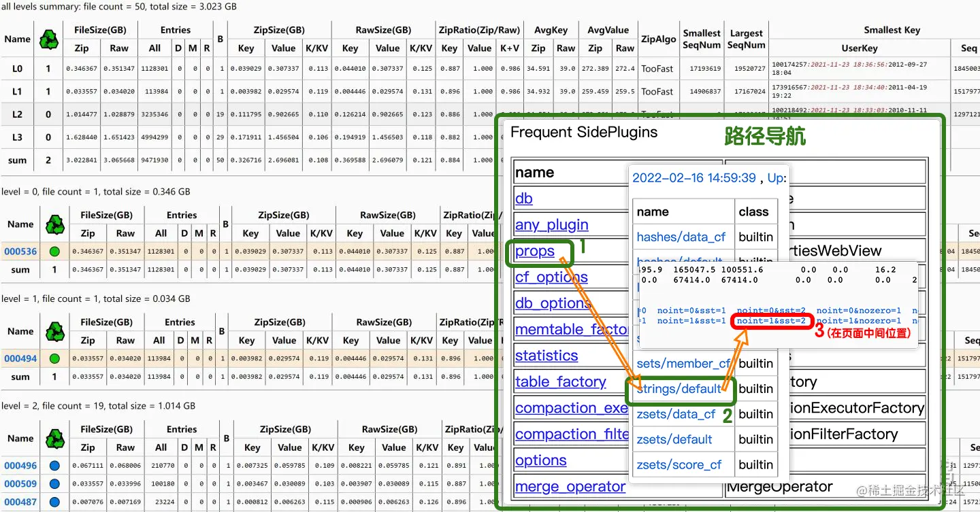
Task: Click the L2 entries value 3235346
Action: point(154,115)
